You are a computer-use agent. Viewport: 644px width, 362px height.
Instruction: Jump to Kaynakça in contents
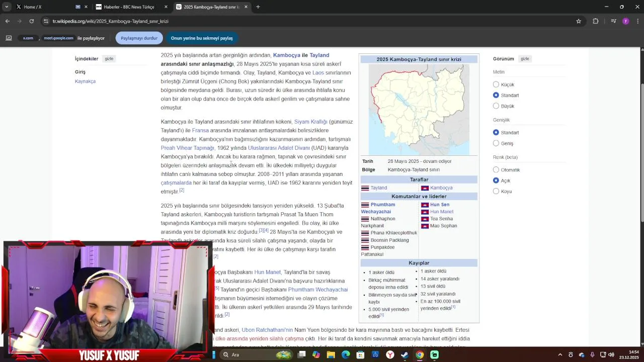(85, 81)
